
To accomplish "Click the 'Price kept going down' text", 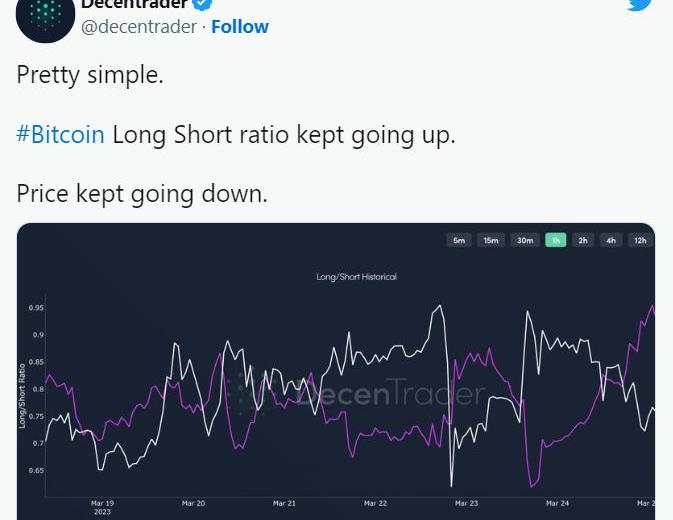I will click(x=142, y=193).
